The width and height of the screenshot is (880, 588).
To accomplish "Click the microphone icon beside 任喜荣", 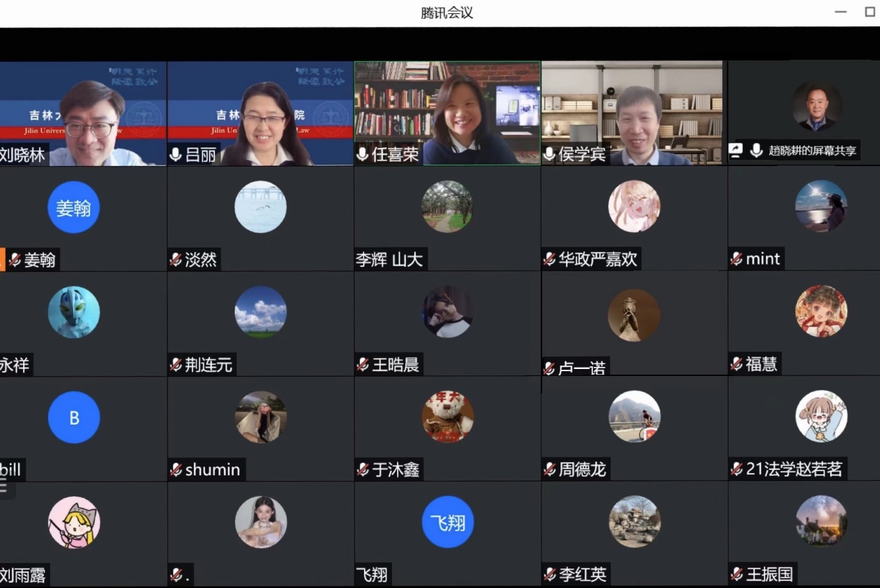I will pyautogui.click(x=362, y=154).
